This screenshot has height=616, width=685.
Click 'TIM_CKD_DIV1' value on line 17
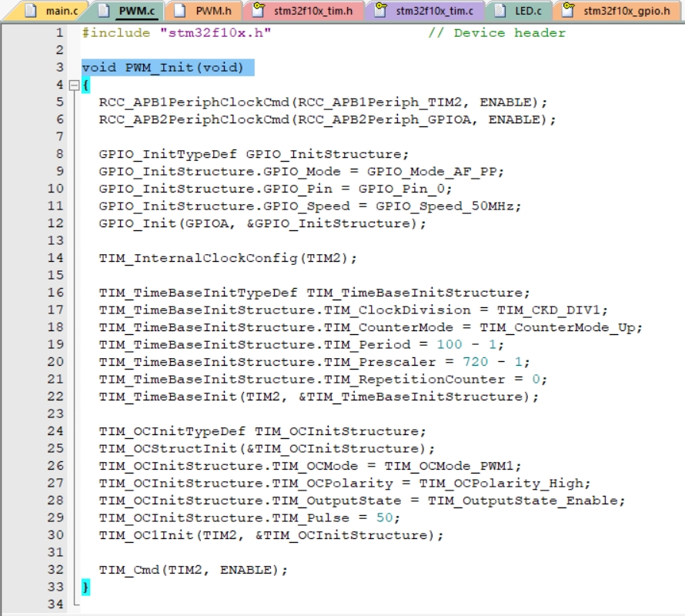548,310
